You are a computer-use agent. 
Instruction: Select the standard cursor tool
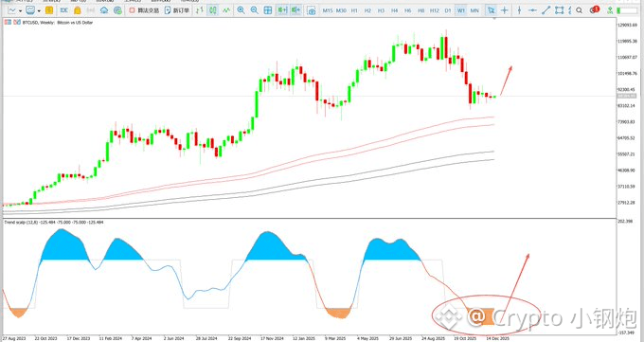coord(492,10)
